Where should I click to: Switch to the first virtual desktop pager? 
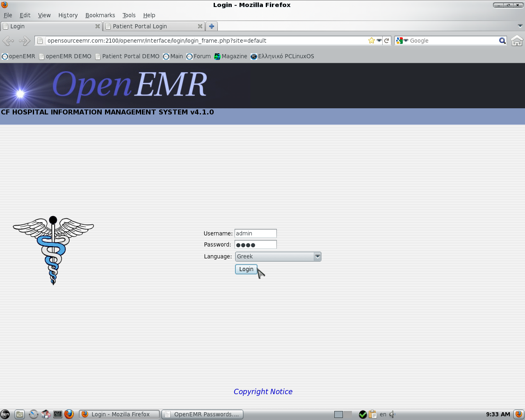[x=338, y=414]
